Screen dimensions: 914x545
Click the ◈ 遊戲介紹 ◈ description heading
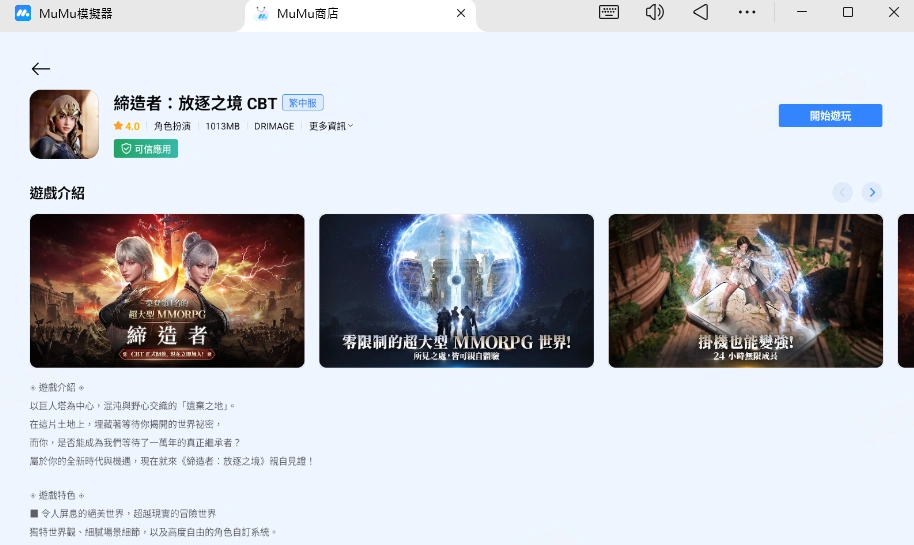pos(57,387)
